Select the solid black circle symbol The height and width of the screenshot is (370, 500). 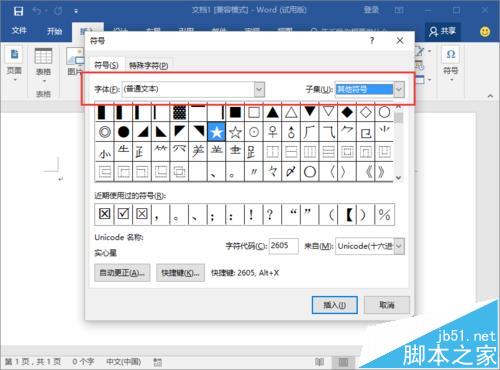tap(123, 132)
